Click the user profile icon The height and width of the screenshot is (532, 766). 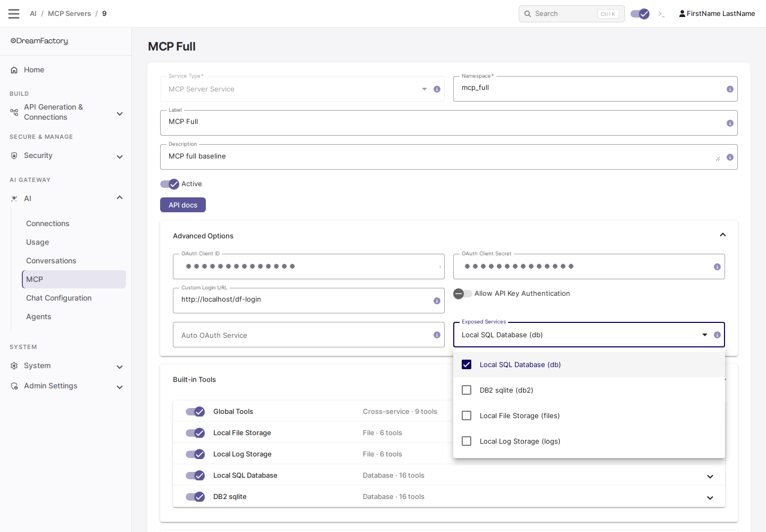tap(682, 14)
